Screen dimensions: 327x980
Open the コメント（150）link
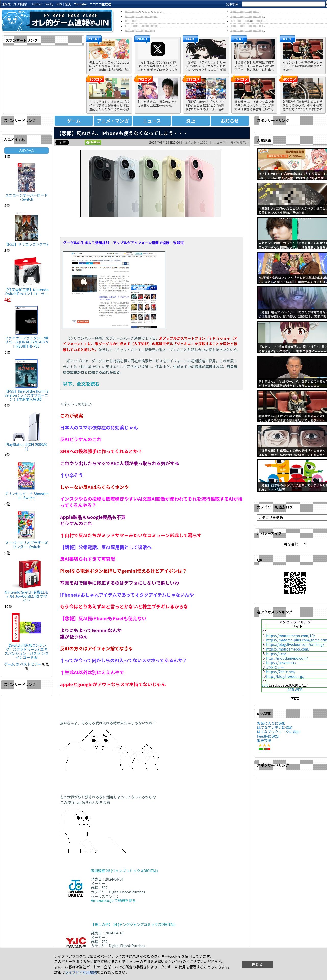[x=196, y=143]
